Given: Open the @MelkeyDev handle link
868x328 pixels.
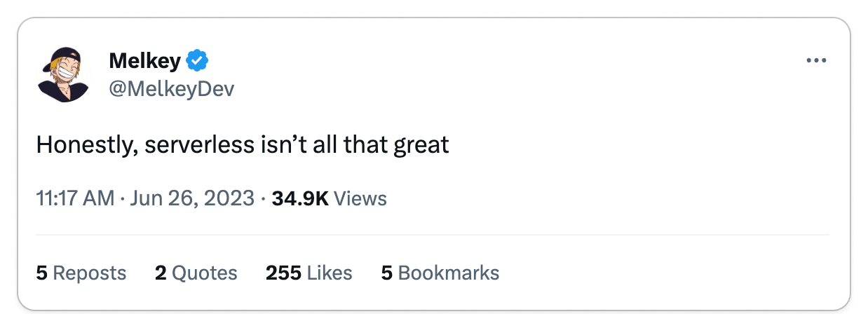Looking at the screenshot, I should 172,90.
